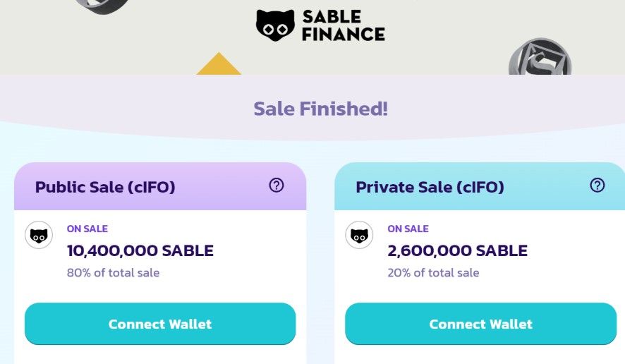The height and width of the screenshot is (364, 625).
Task: Open the Private Sale help question mark
Action: (x=597, y=186)
